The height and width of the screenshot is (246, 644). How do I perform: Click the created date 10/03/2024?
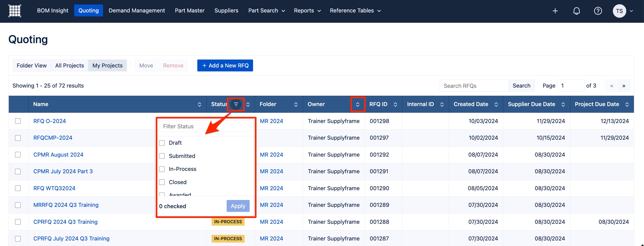tap(483, 121)
